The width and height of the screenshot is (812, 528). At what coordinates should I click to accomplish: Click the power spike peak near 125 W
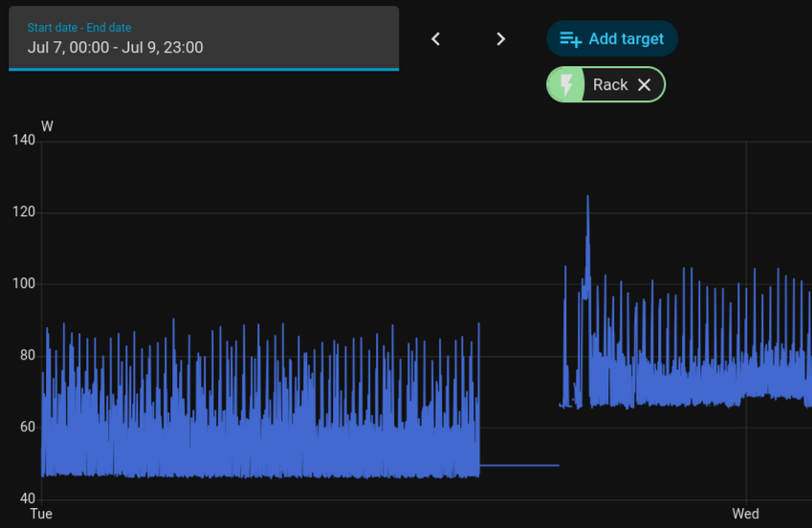[x=588, y=197]
